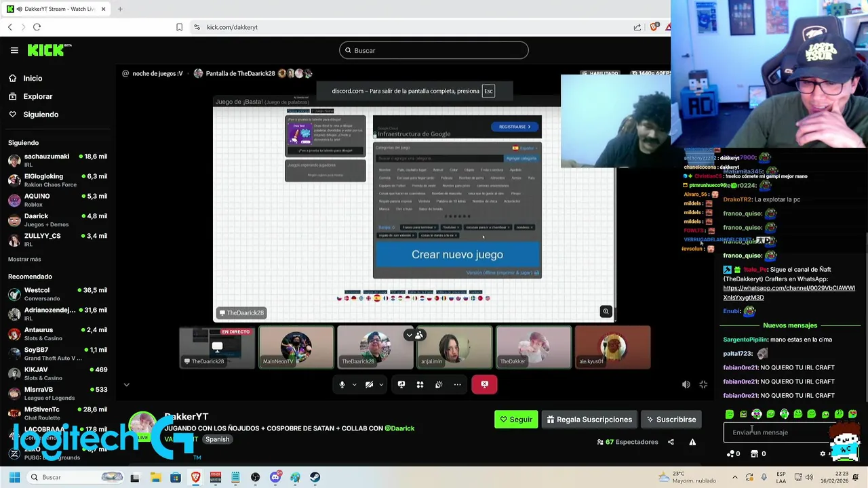Click the magnifier zoom icon on shared screen
The height and width of the screenshot is (488, 868).
[x=606, y=312]
